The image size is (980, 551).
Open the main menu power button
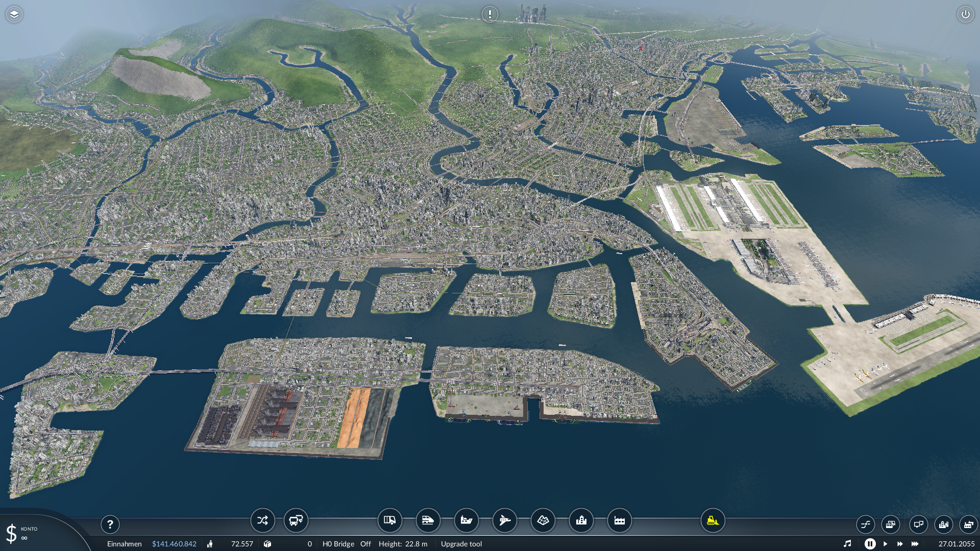pos(965,14)
